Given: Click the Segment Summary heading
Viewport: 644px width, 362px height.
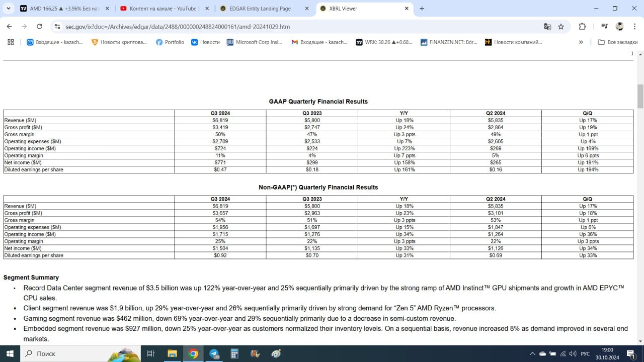Looking at the screenshot, I should pyautogui.click(x=31, y=278).
